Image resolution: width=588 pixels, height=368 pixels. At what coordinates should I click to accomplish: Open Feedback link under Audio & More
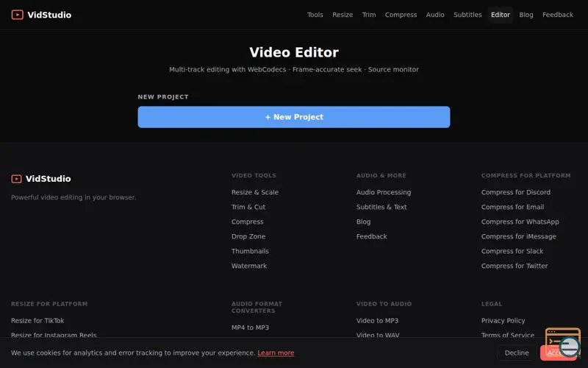pyautogui.click(x=371, y=236)
